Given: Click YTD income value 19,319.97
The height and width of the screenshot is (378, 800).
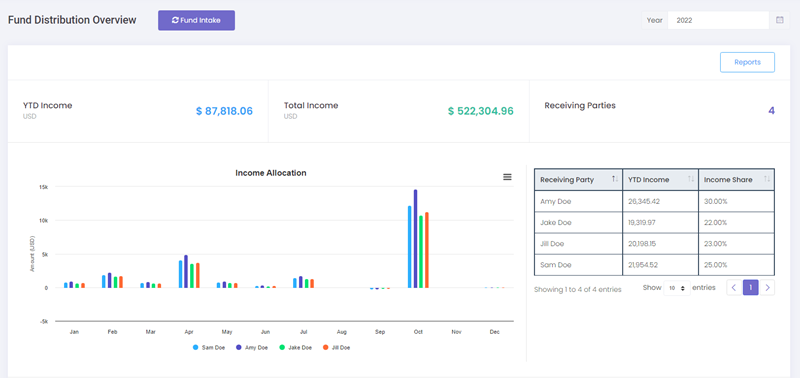Looking at the screenshot, I should [643, 222].
